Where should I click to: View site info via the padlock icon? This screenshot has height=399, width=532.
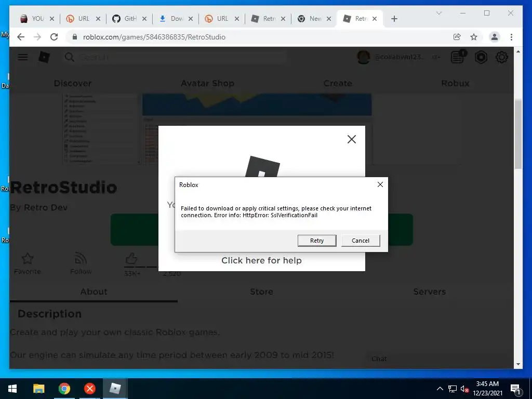click(x=75, y=37)
